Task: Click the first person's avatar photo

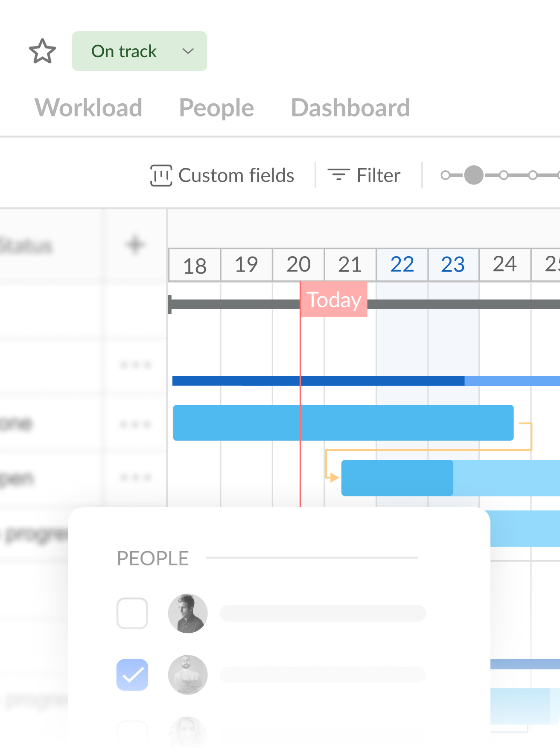Action: click(188, 614)
